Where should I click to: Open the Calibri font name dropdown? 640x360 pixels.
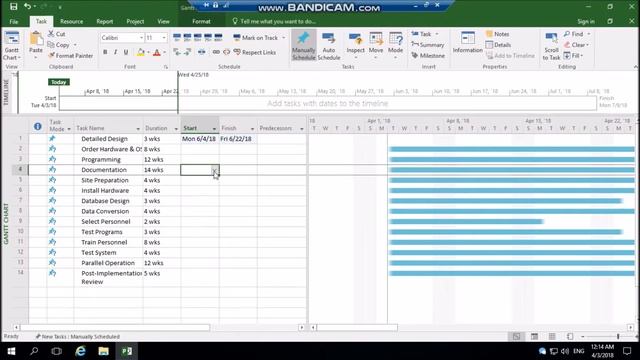tap(141, 38)
